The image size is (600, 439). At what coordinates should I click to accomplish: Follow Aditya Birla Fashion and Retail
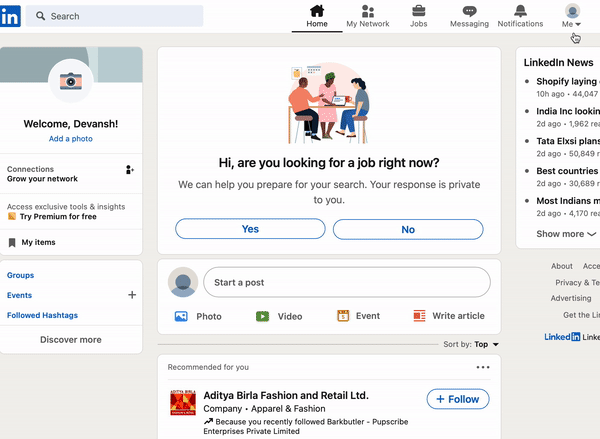(458, 399)
